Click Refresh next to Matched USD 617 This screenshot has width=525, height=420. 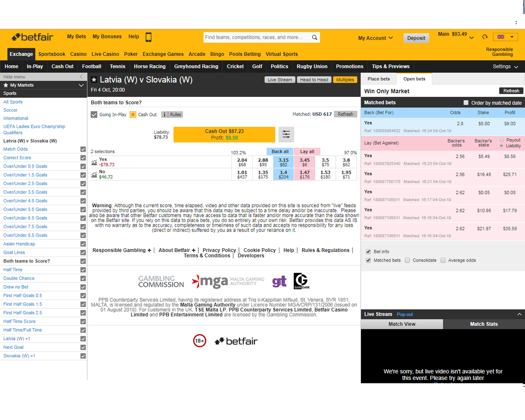tap(346, 114)
